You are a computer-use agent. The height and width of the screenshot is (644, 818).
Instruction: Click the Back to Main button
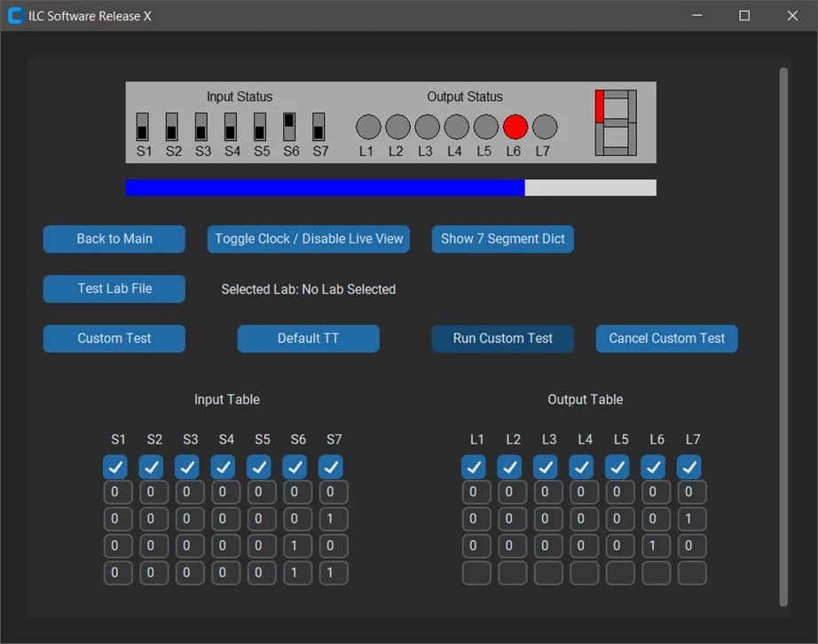pos(114,239)
